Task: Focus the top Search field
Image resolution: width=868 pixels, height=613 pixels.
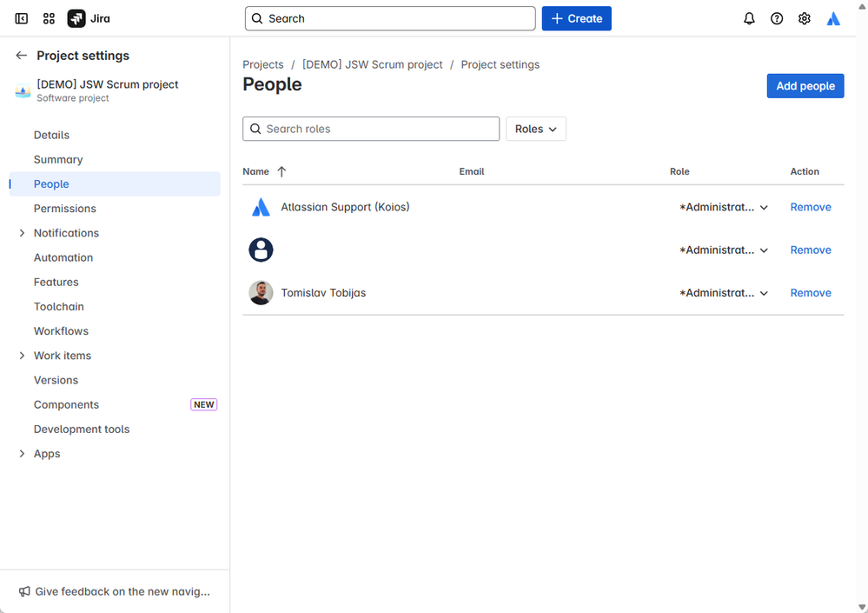Action: point(390,19)
